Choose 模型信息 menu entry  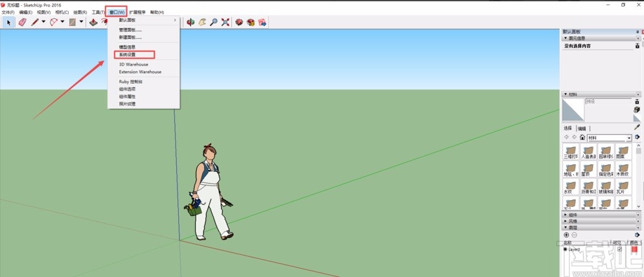click(x=144, y=47)
